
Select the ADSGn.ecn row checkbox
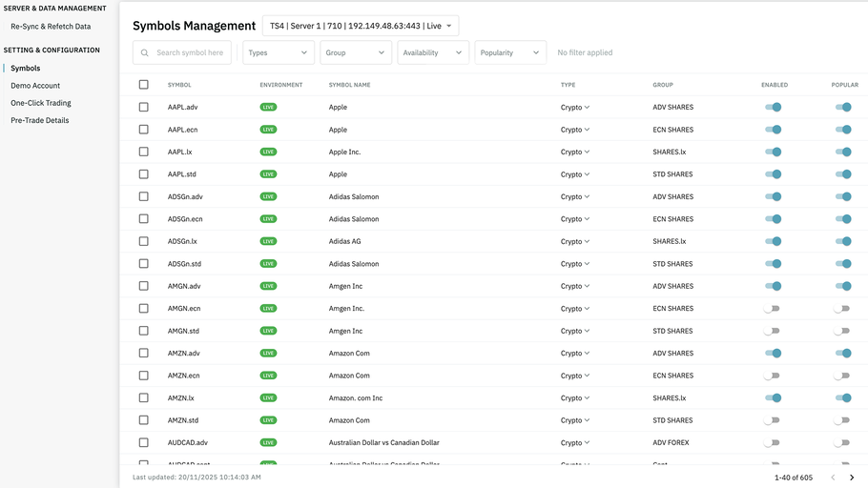pyautogui.click(x=144, y=219)
